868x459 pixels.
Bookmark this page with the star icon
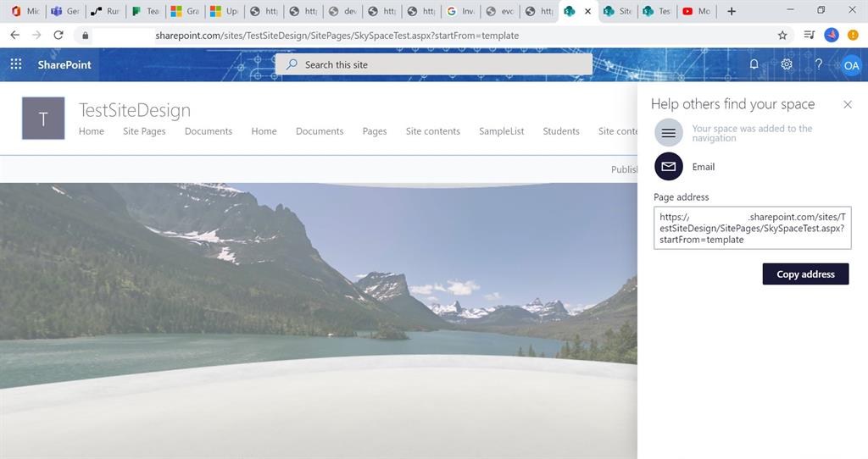[782, 36]
